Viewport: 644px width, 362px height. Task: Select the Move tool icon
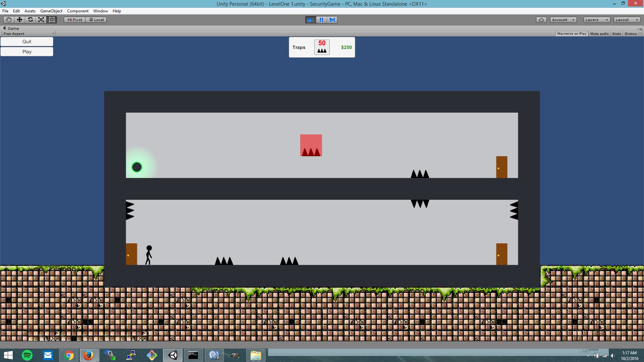tap(19, 20)
